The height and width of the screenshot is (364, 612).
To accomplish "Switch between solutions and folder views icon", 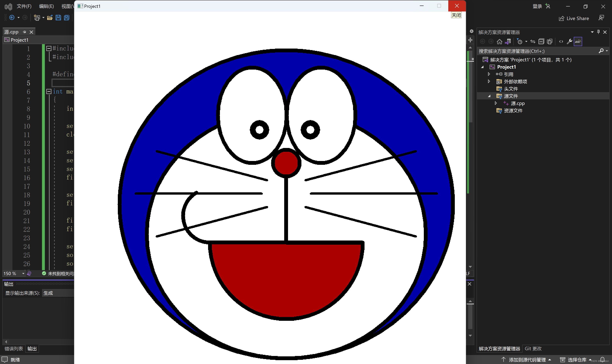I will pyautogui.click(x=508, y=41).
